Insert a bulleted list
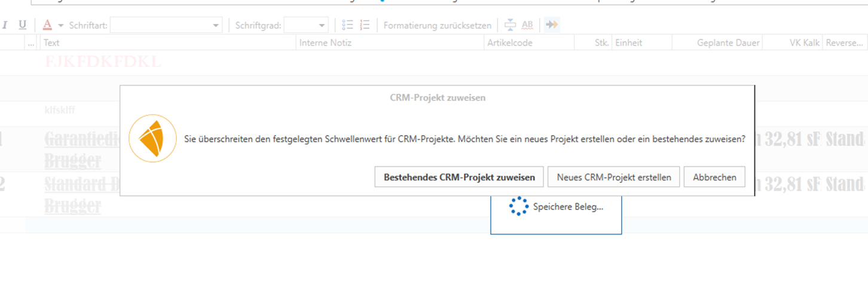Screen dimensions: 868x297 point(347,25)
